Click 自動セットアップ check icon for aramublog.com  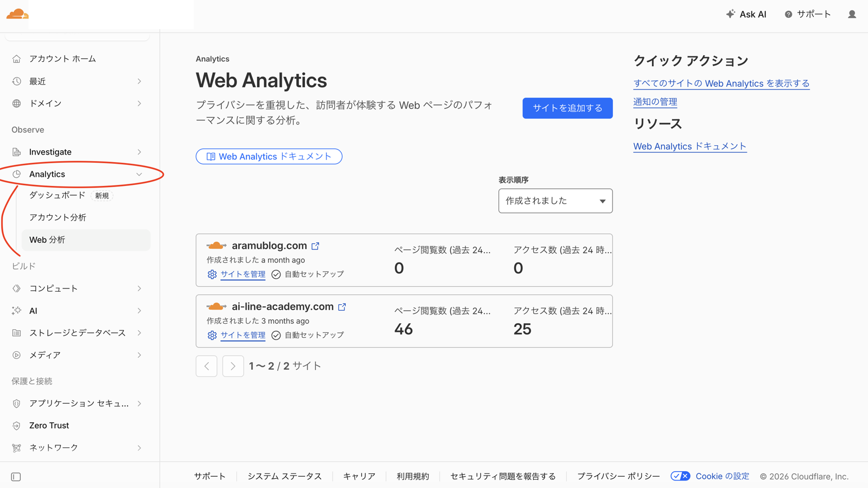276,274
